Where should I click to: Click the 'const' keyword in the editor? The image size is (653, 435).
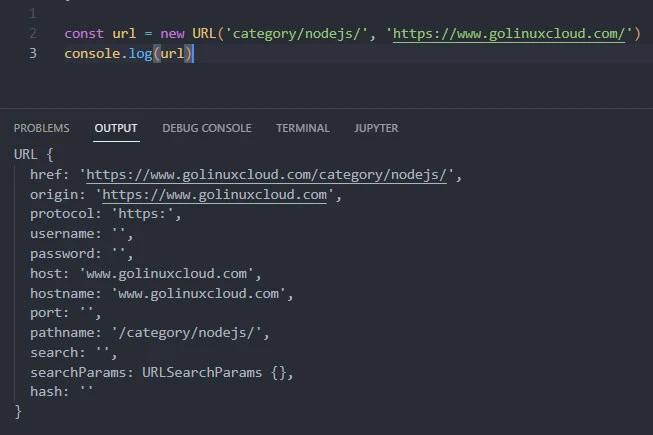tap(84, 34)
